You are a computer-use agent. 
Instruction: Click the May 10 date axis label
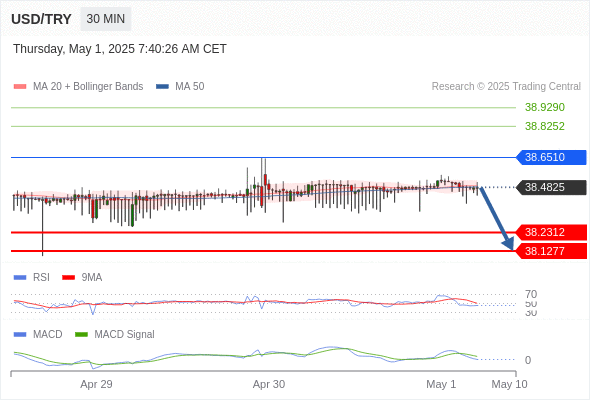pyautogui.click(x=509, y=384)
